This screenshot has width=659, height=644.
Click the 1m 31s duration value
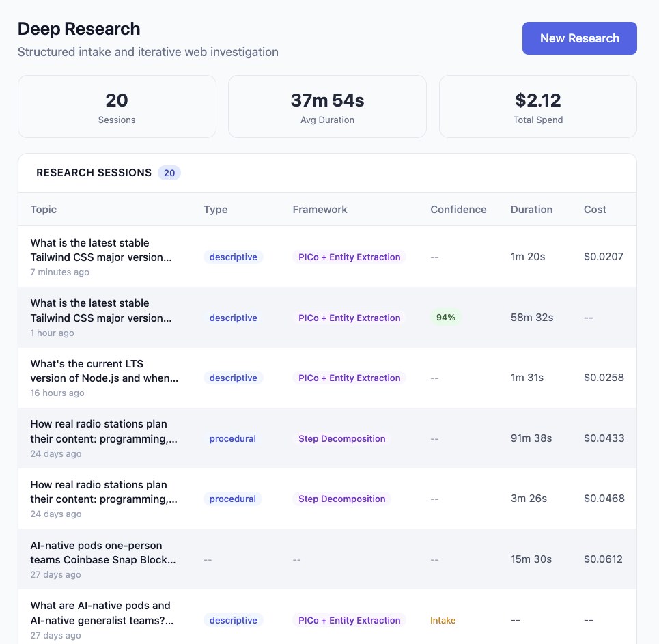[527, 378]
